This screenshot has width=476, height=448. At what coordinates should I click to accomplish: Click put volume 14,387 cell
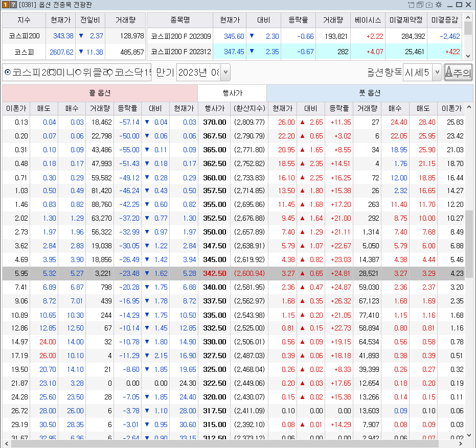pyautogui.click(x=369, y=260)
